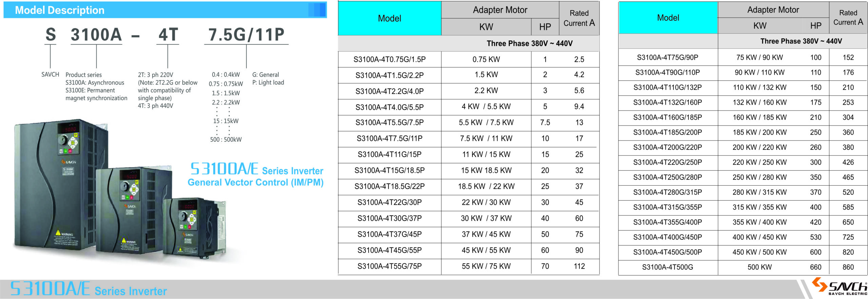Image resolution: width=868 pixels, height=299 pixels.
Task: Click the blue squares in Model Description bar
Action: (x=317, y=10)
